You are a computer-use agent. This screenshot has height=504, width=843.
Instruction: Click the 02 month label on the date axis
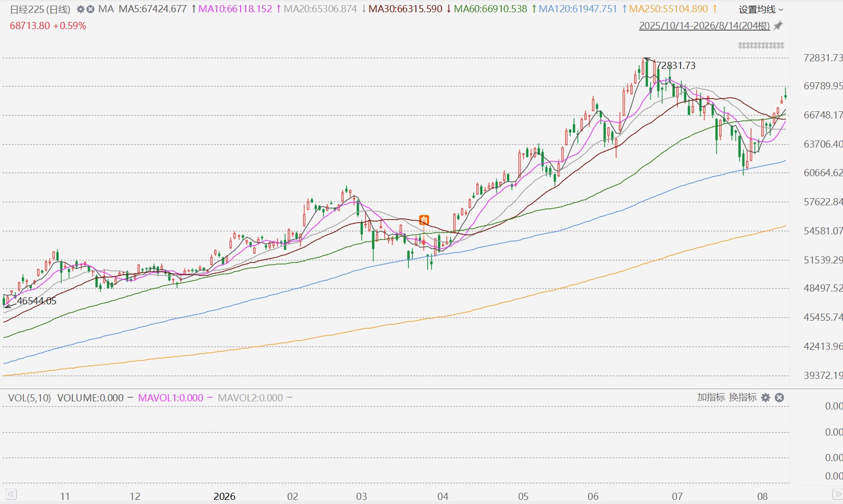[x=293, y=496]
